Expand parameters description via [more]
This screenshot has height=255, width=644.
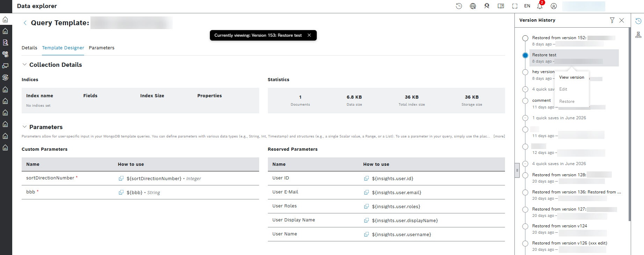[499, 136]
